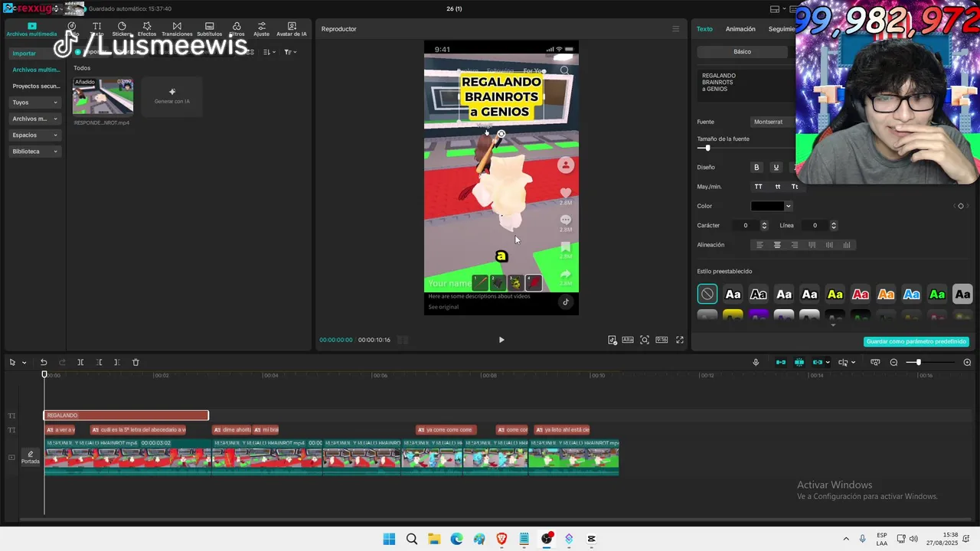Viewport: 980px width, 551px height.
Task: Click the Generar con IA card
Action: (x=172, y=96)
